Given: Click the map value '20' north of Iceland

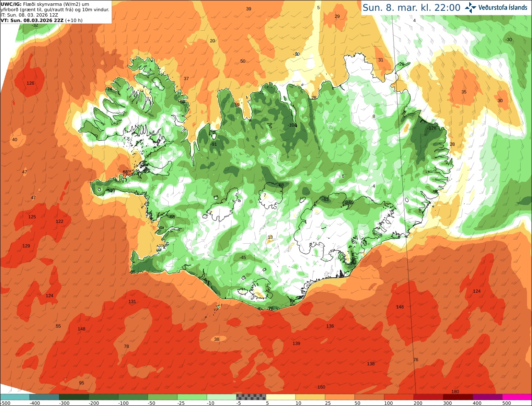Looking at the screenshot, I should pyautogui.click(x=212, y=41).
